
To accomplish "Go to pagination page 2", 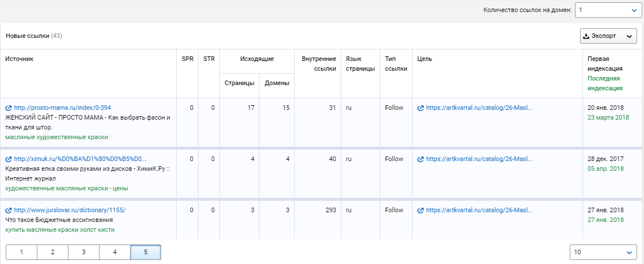I will coord(52,252).
